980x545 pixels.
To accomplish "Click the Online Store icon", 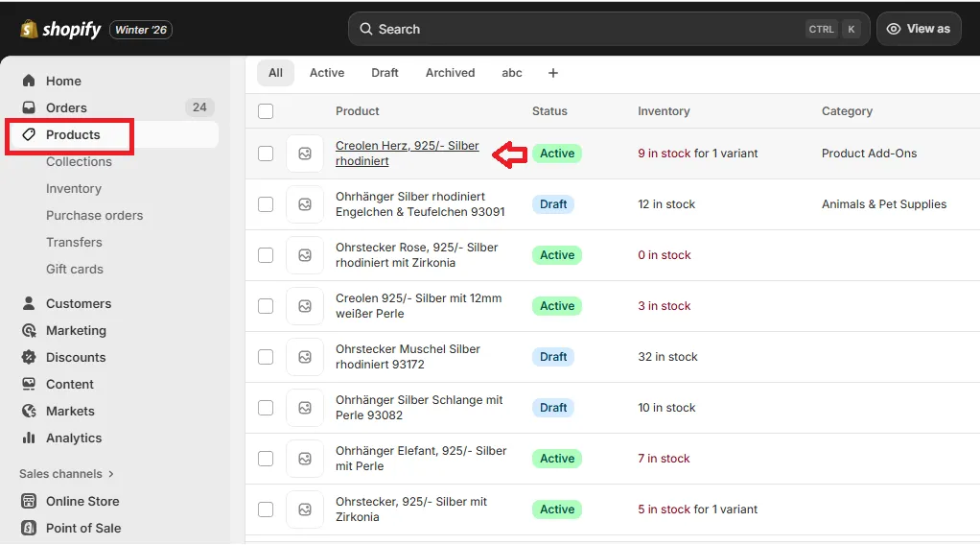I will pos(29,501).
